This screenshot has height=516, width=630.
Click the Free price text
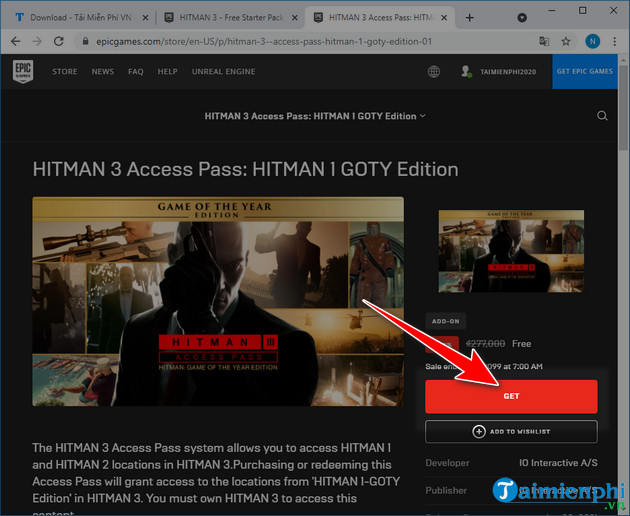(522, 344)
